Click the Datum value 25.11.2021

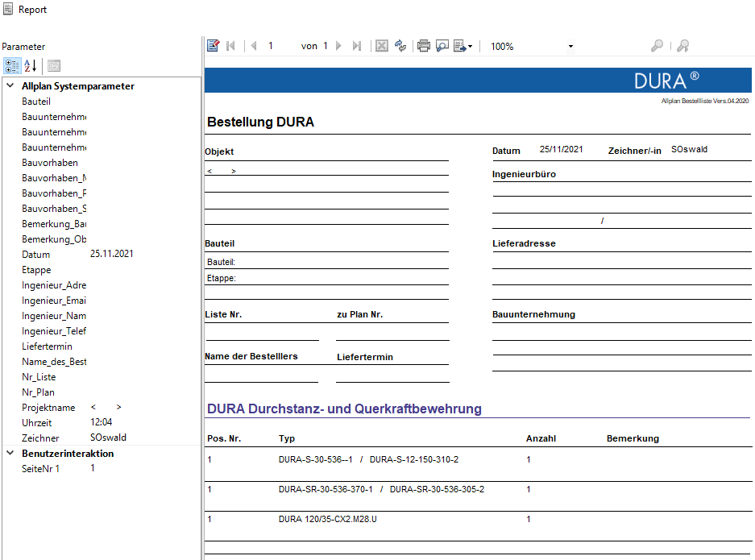(x=112, y=254)
